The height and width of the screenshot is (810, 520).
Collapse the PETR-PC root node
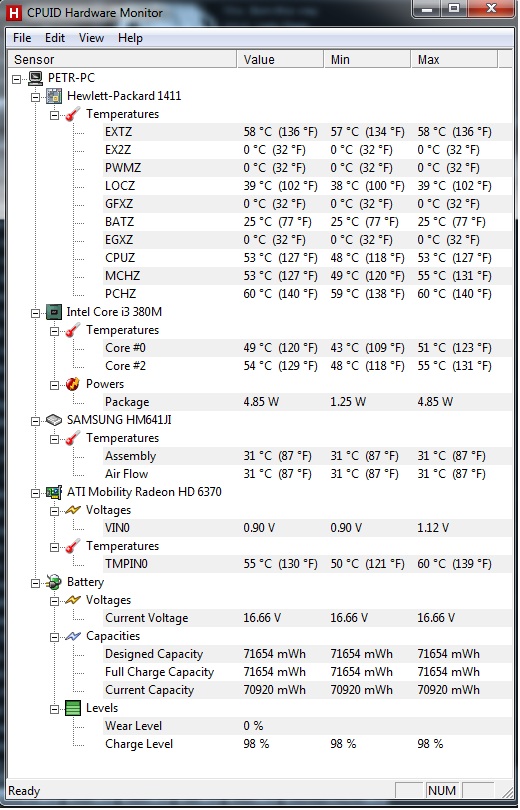pyautogui.click(x=17, y=79)
